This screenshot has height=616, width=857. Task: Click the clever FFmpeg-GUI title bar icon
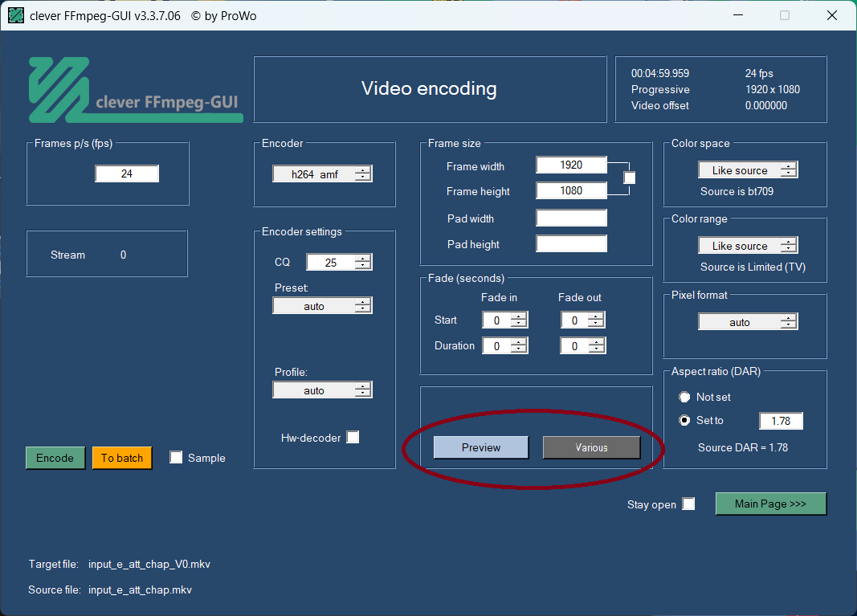(x=16, y=15)
